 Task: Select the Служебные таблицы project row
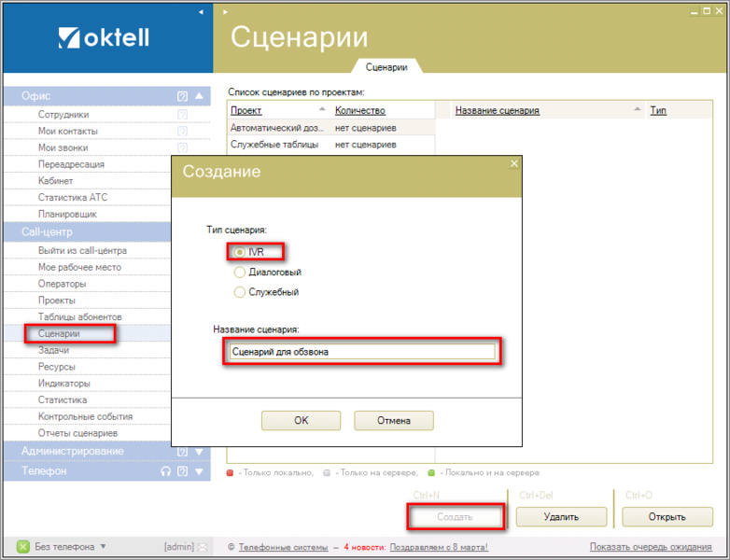coord(331,145)
